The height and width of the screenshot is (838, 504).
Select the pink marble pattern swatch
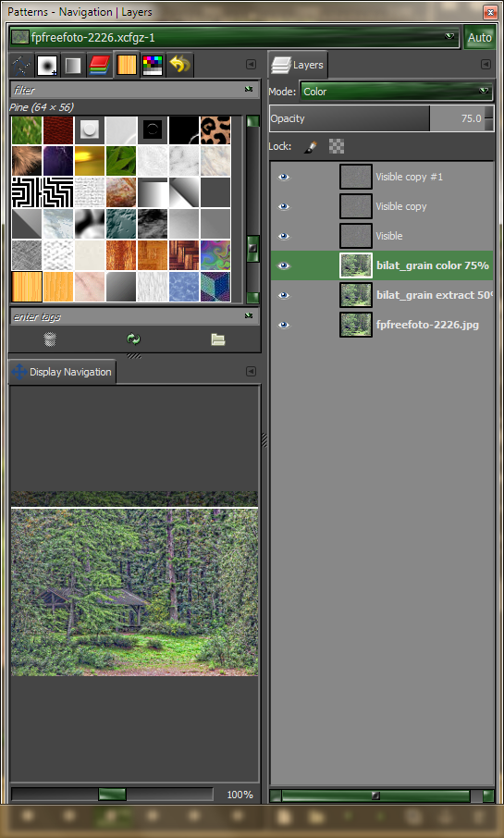tap(90, 287)
